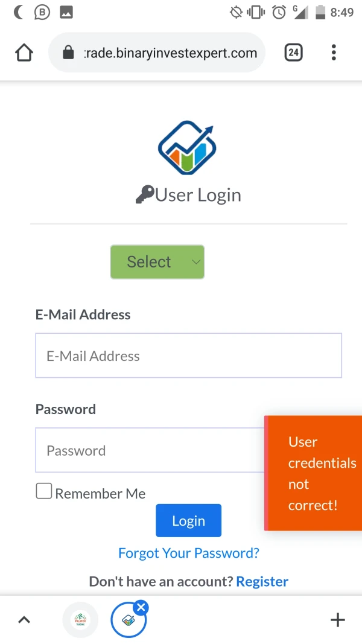Toggle the Remember Me checkbox
The width and height of the screenshot is (362, 644).
coord(44,491)
